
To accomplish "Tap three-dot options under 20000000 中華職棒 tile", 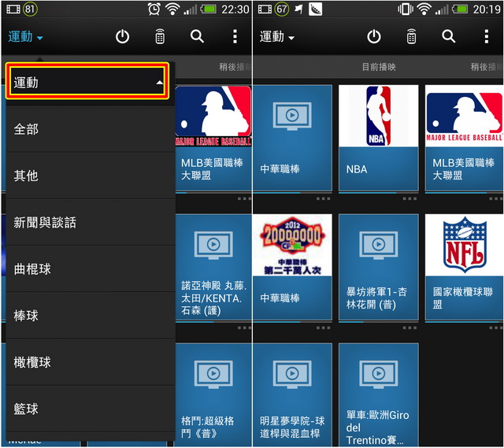I will click(323, 328).
